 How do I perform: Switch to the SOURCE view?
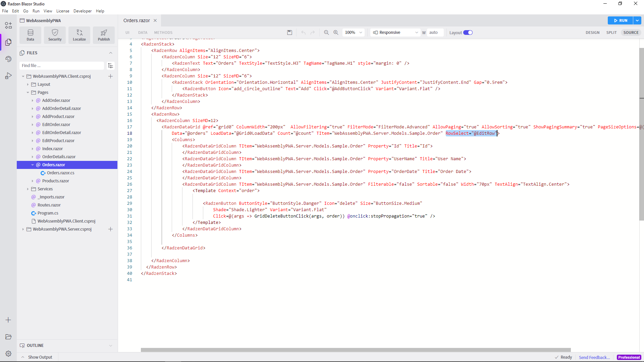tap(631, 33)
